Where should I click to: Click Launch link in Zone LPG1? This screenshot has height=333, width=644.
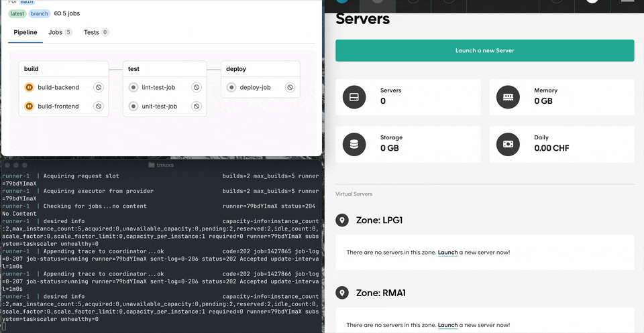[x=447, y=253]
